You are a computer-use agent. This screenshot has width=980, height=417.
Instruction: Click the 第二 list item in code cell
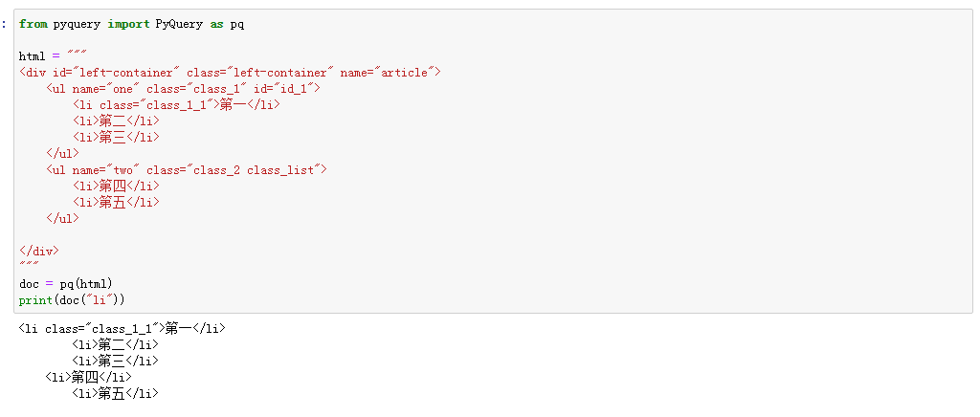tap(116, 121)
